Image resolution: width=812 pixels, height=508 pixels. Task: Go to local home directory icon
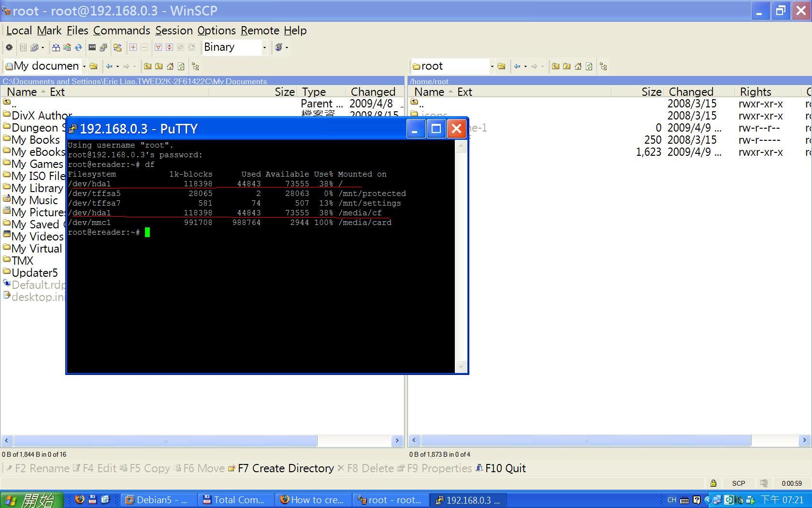(x=170, y=66)
